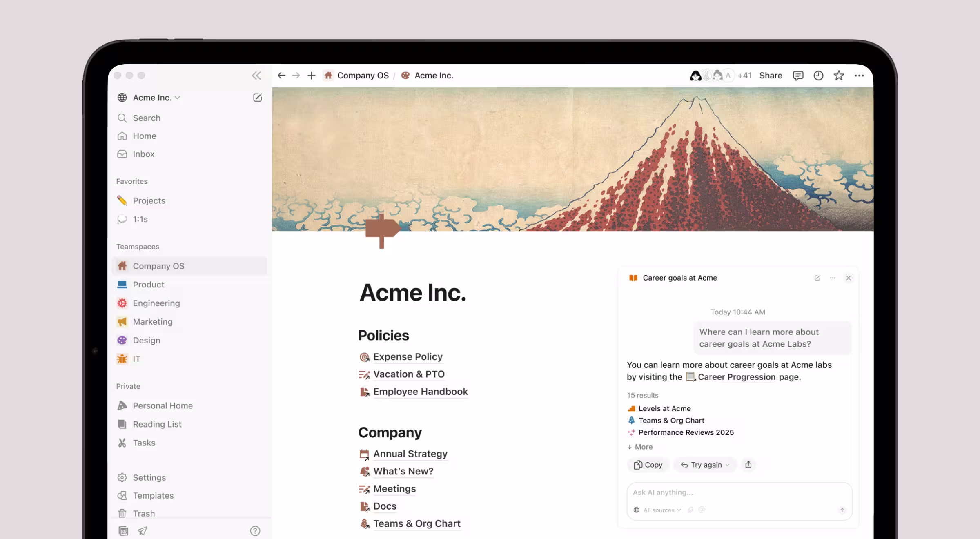980x539 pixels.
Task: Open the three-dot page options menu
Action: (x=859, y=76)
